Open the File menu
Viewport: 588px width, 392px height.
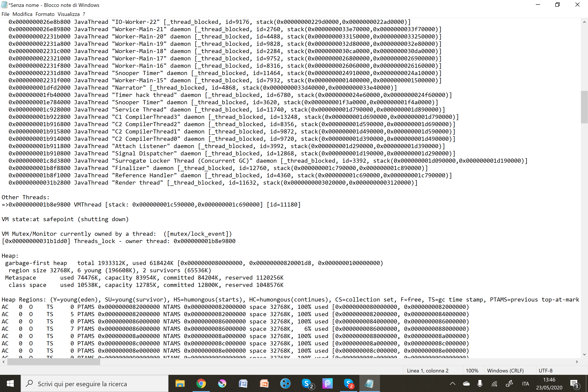tap(5, 14)
